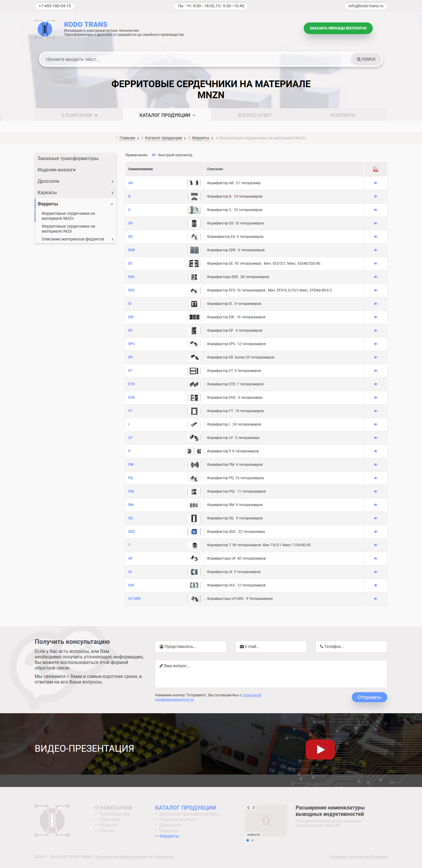
Task: Select the first news carousel dot
Action: coord(247,840)
